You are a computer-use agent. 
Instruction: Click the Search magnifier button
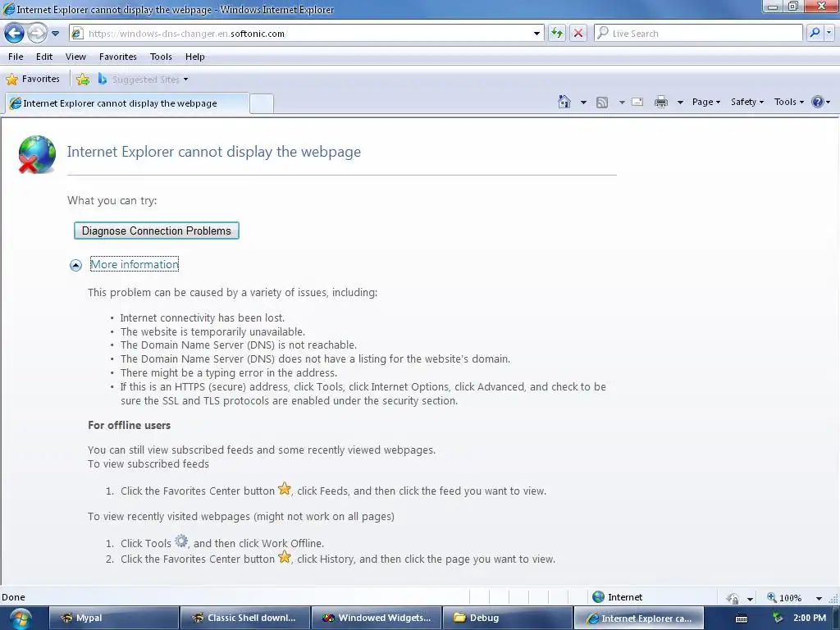[x=815, y=33]
